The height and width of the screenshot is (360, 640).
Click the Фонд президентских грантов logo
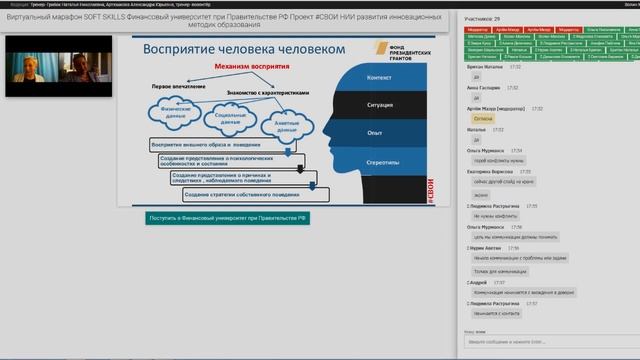(x=403, y=51)
